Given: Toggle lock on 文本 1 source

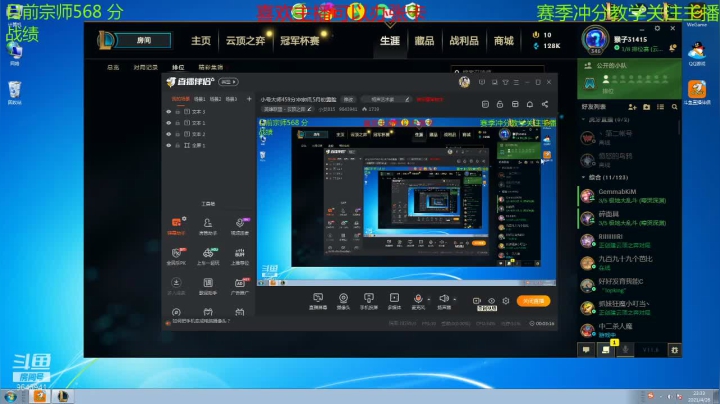Looking at the screenshot, I should 178,123.
